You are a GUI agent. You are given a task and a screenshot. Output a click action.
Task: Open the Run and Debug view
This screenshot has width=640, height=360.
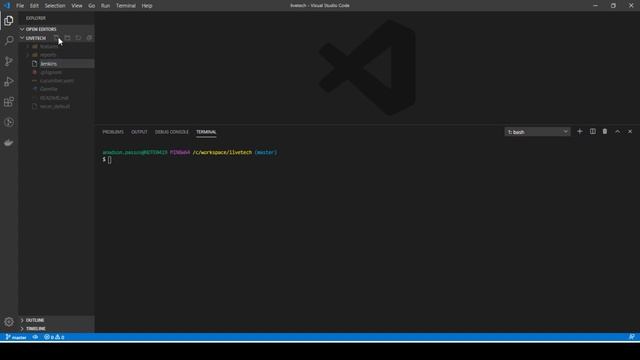coord(9,82)
